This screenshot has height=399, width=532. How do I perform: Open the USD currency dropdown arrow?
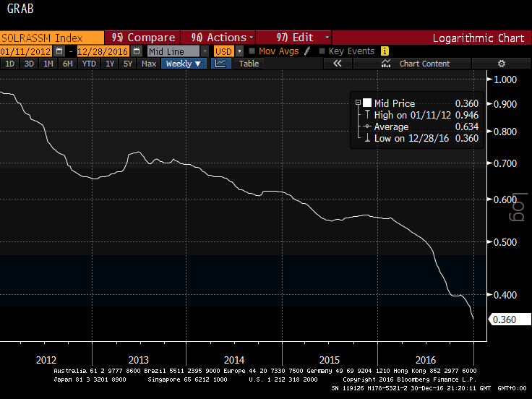[x=239, y=51]
